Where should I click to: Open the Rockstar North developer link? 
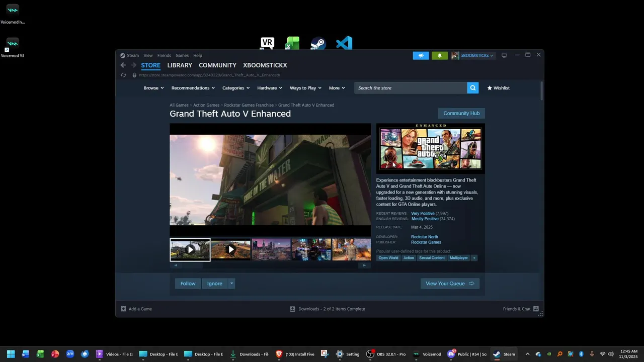(x=424, y=237)
